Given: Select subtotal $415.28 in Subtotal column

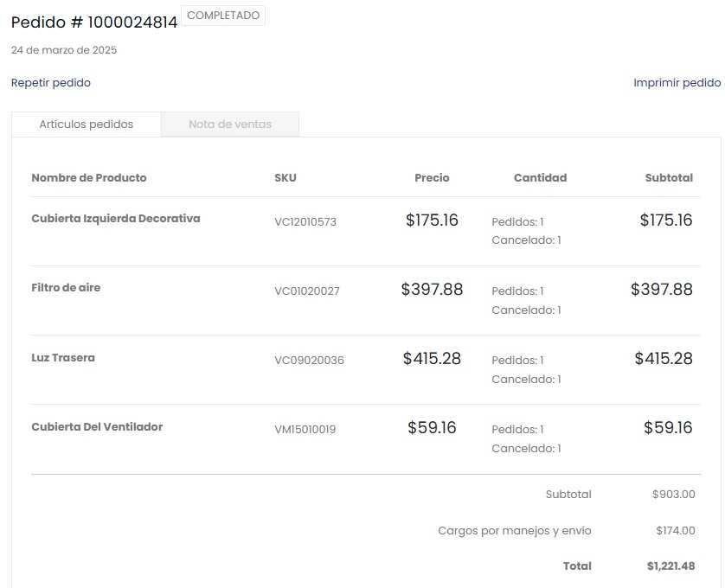Looking at the screenshot, I should [x=664, y=359].
